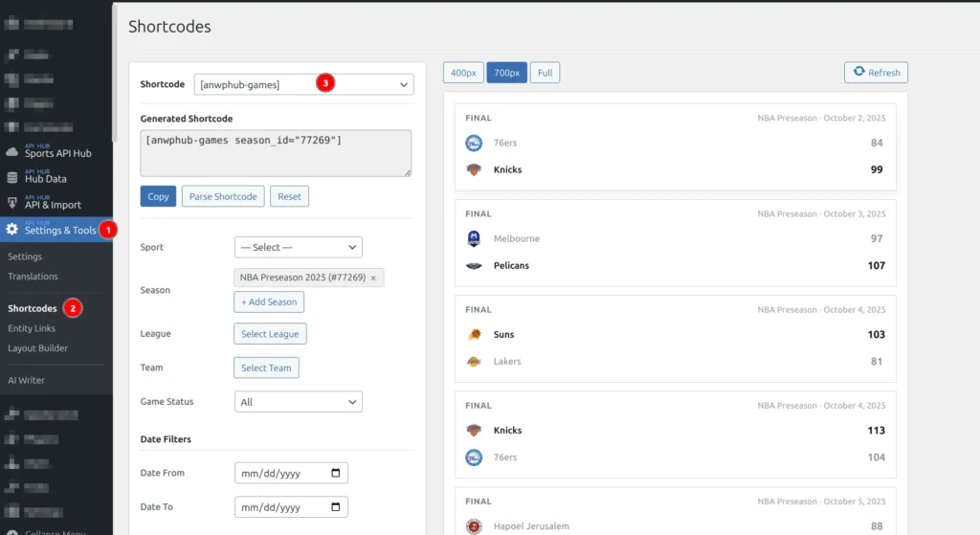
Task: Click the Melbourne team name
Action: (x=516, y=238)
